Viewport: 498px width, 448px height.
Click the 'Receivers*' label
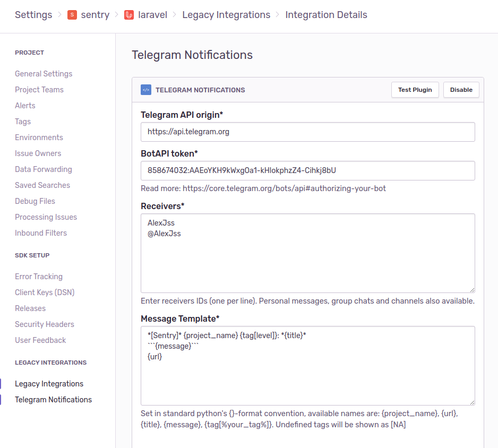coord(162,206)
